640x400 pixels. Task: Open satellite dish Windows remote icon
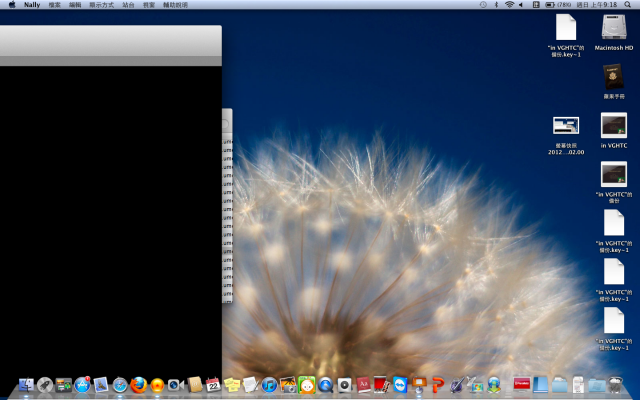475,384
